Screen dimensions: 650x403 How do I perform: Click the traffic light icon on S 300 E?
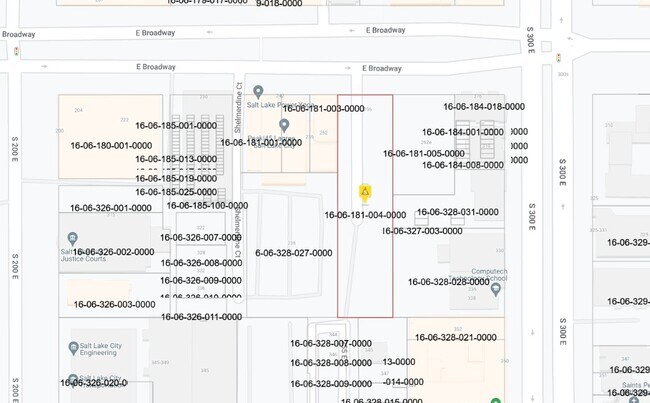559,57
